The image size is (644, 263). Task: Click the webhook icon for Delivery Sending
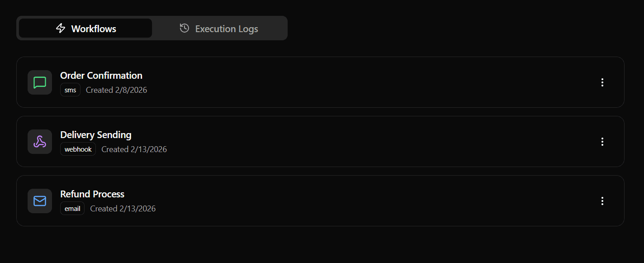39,142
